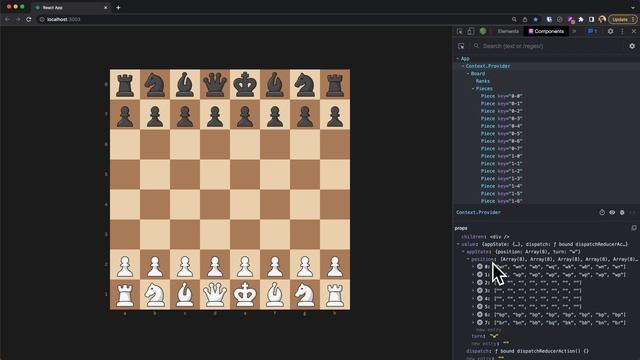Collapse the Pieces tree node

pos(473,89)
